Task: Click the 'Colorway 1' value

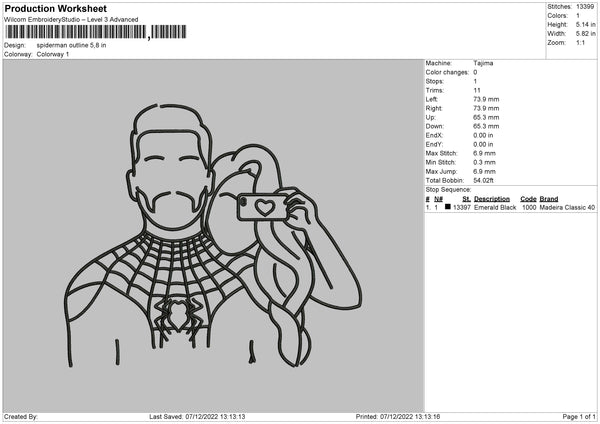Action: point(53,54)
